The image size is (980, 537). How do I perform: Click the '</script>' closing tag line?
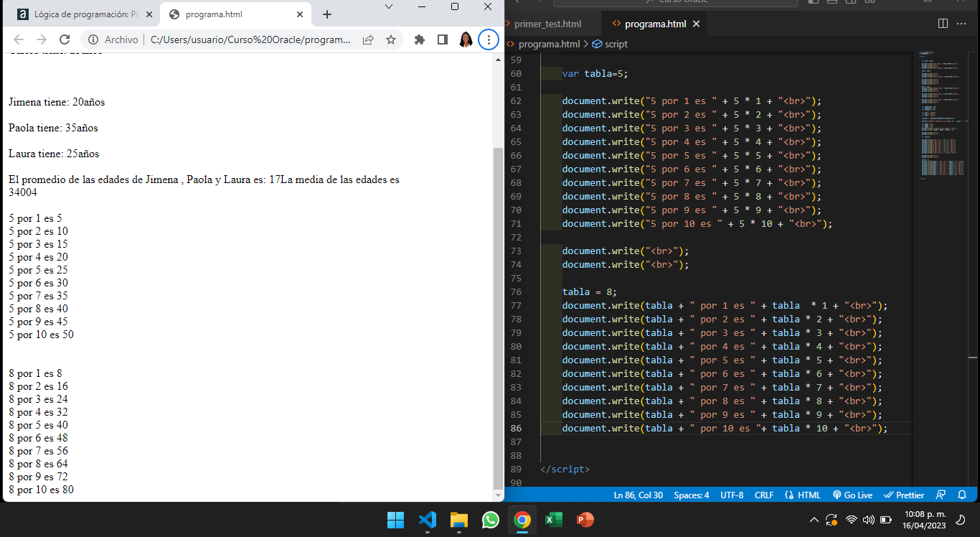click(565, 470)
